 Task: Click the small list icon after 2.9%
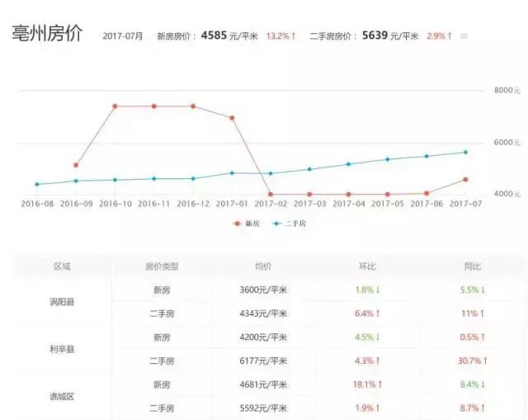(464, 36)
